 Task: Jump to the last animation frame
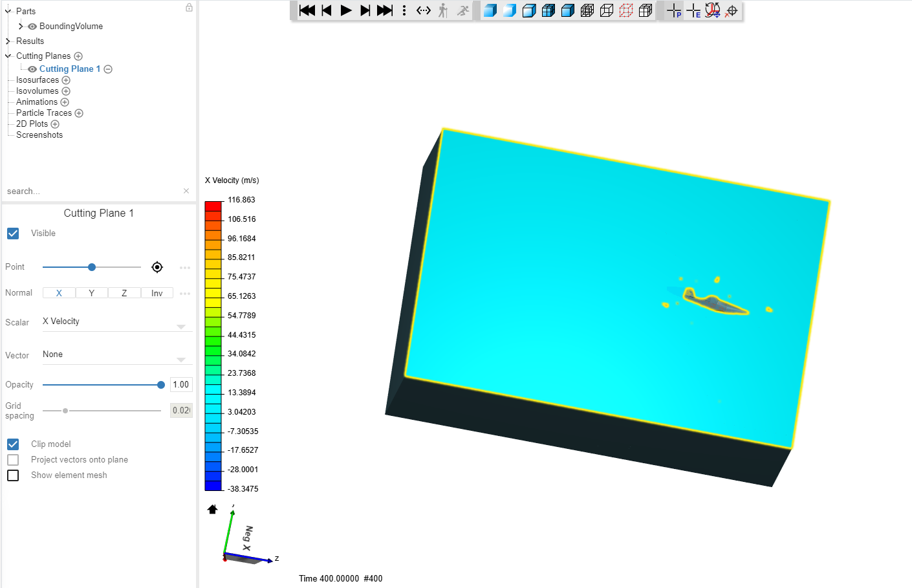pos(385,10)
